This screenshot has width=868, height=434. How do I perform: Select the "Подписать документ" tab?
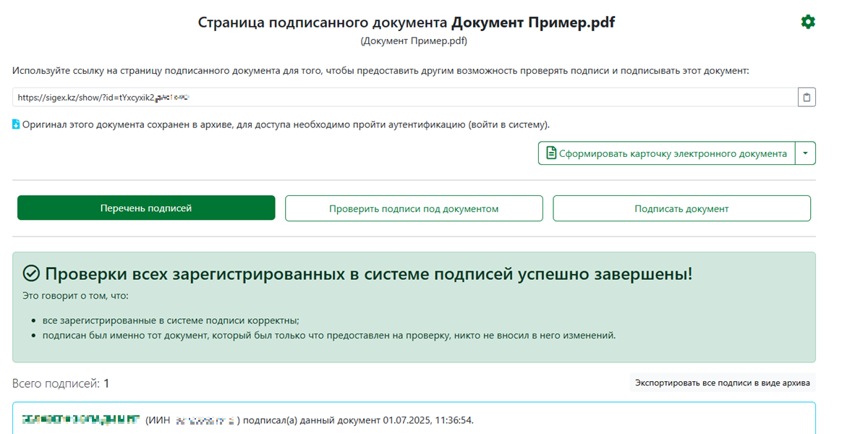[681, 208]
